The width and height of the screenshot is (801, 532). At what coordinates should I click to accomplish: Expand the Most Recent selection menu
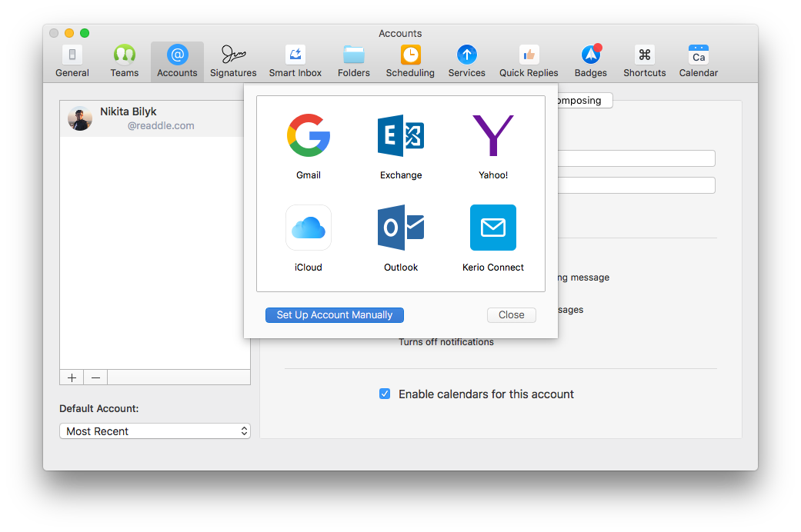[x=155, y=431]
